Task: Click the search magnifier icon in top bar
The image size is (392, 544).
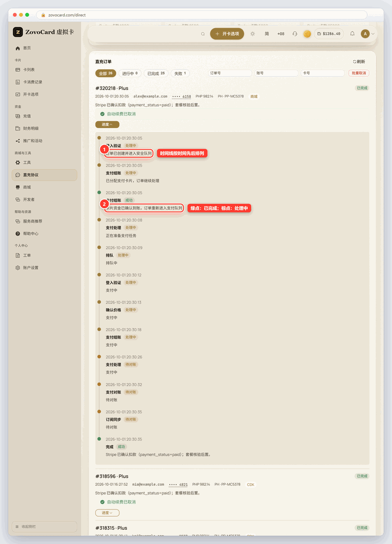Action: 203,34
